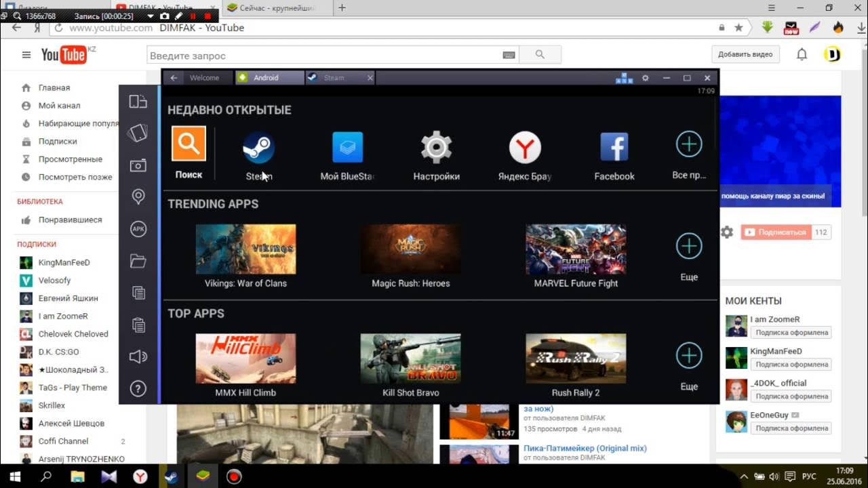868x488 pixels.
Task: Open Magic Rush: Heroes thumbnail
Action: [411, 249]
